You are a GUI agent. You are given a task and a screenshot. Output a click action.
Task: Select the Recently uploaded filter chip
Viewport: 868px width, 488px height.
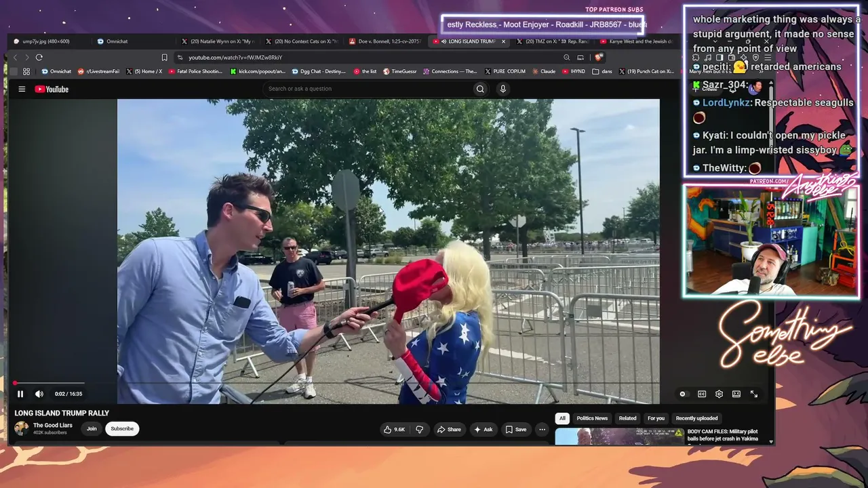[x=696, y=418]
